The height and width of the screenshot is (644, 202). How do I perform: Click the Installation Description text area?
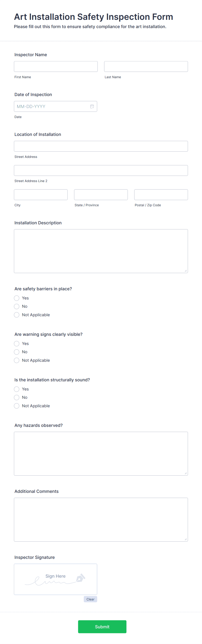(x=101, y=251)
